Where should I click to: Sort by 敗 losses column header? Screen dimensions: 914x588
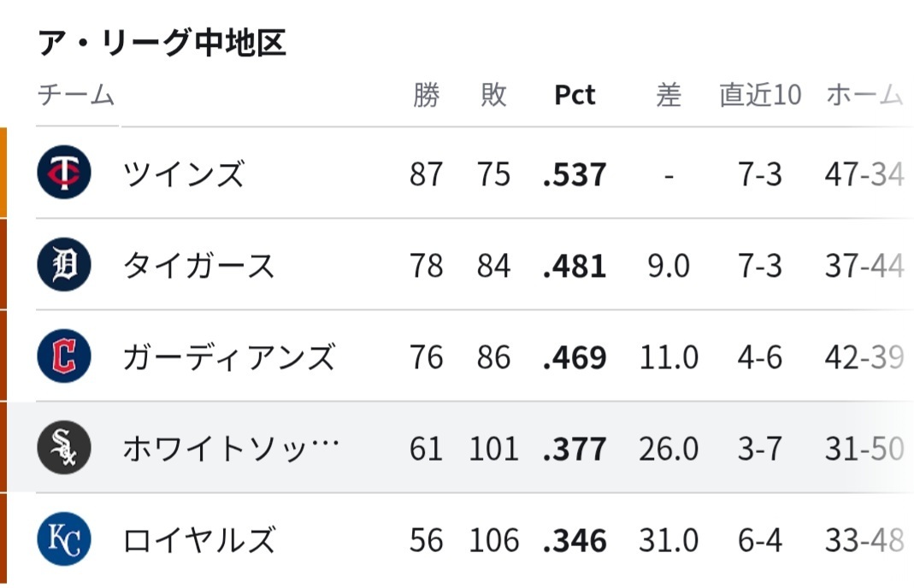click(493, 94)
